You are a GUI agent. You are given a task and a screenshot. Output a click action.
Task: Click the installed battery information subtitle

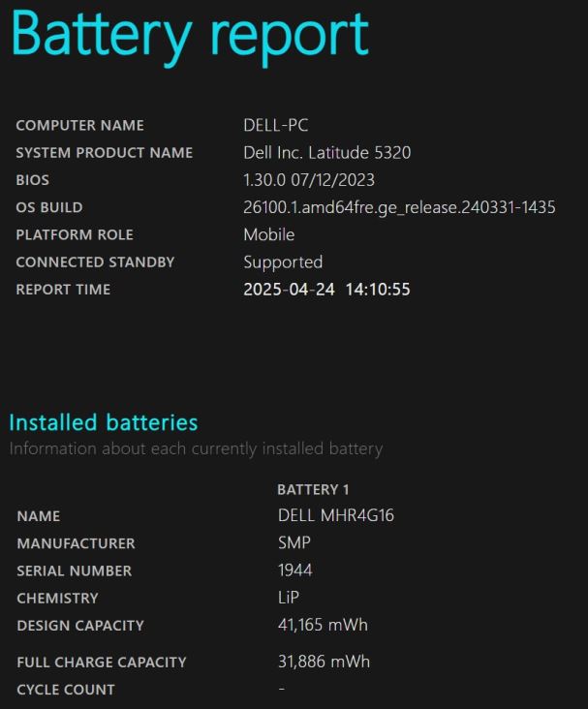click(196, 449)
